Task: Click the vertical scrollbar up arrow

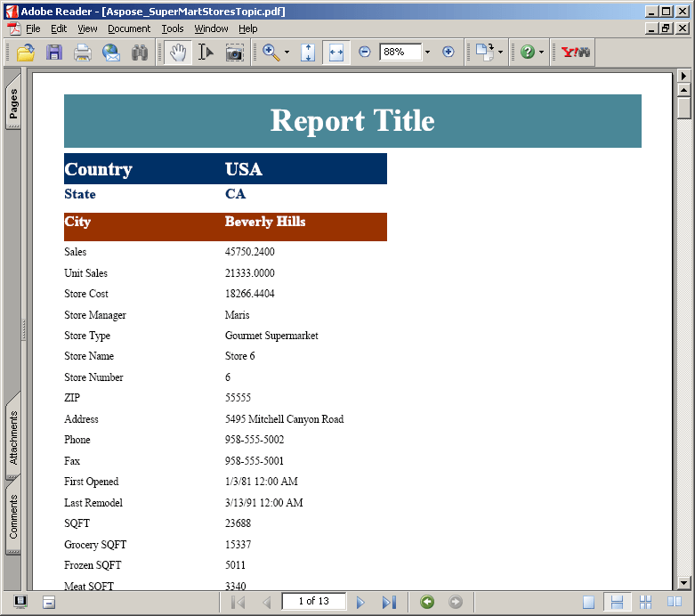Action: tap(684, 90)
